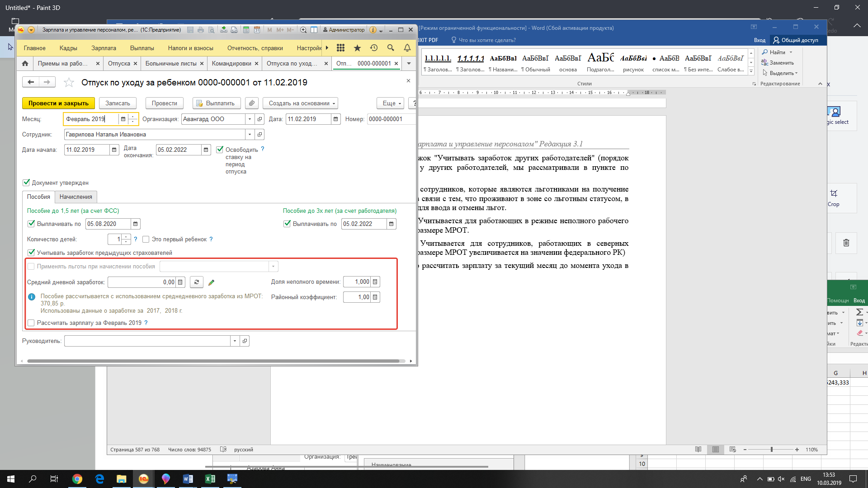Open the functions grid menu icon
This screenshot has width=868, height=488.
pos(340,48)
